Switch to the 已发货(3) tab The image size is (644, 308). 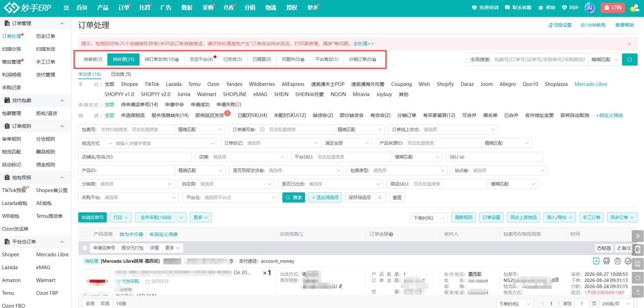tap(233, 59)
